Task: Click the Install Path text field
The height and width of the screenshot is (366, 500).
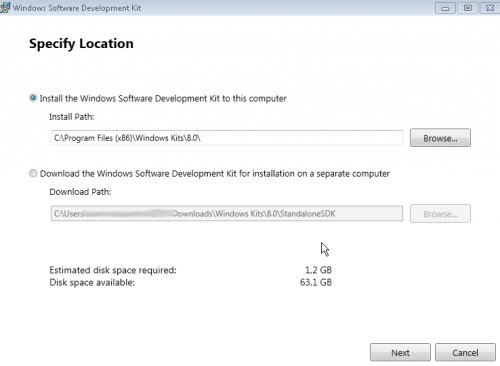Action: 227,138
